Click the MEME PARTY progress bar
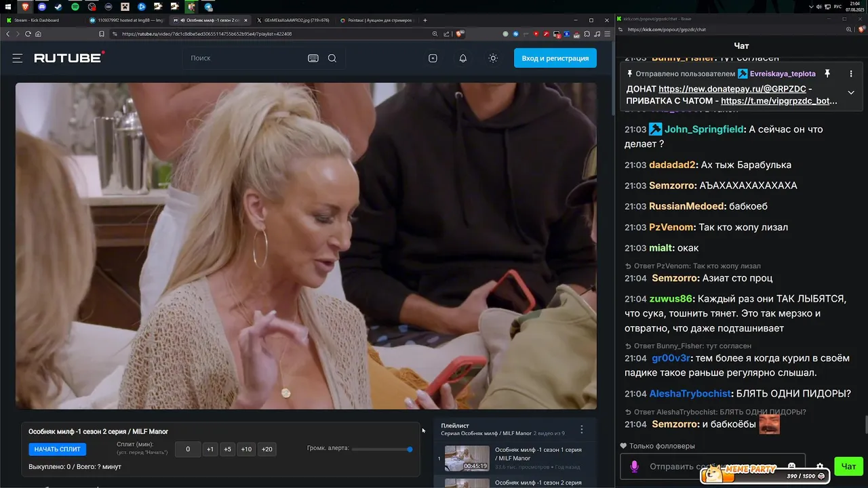The image size is (868, 488). [765, 476]
